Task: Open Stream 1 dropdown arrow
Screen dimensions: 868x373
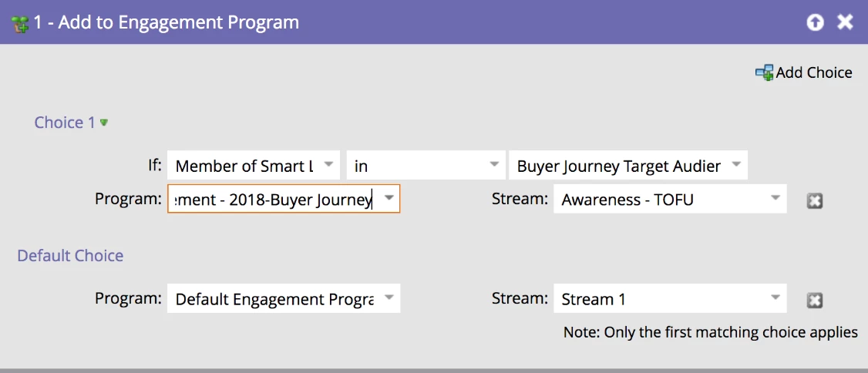Action: click(775, 299)
